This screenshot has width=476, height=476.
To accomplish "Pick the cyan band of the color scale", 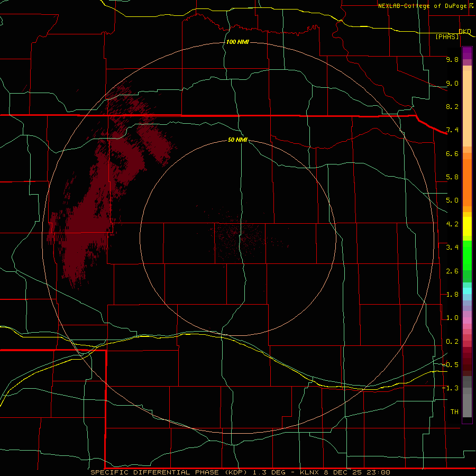I will click(467, 291).
